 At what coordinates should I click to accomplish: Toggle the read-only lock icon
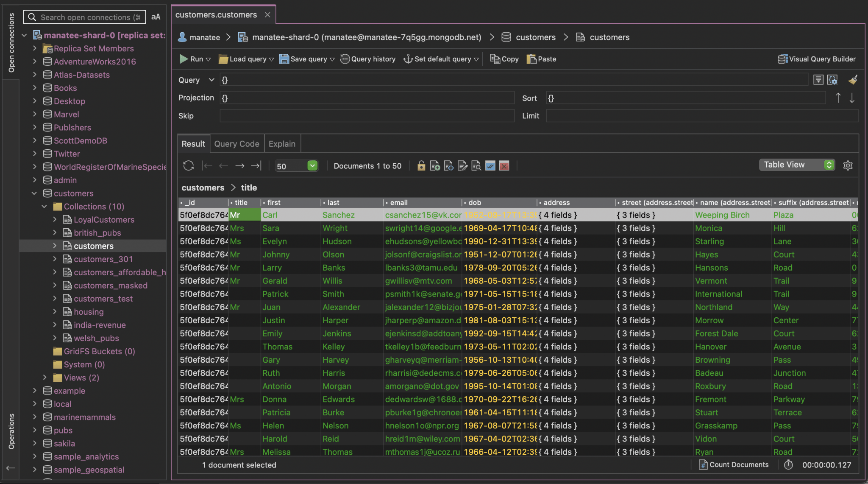(x=421, y=166)
